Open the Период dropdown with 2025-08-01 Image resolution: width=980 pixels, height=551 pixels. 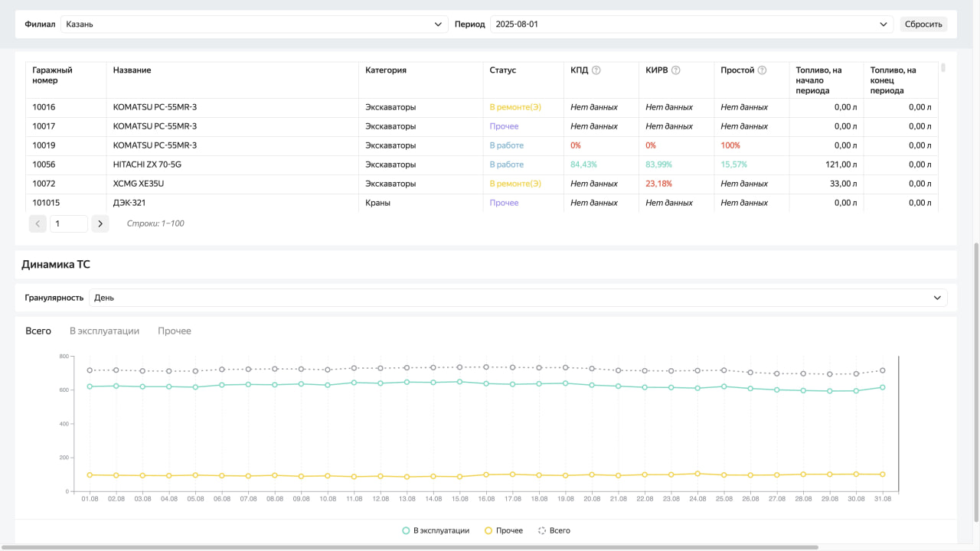pyautogui.click(x=691, y=24)
